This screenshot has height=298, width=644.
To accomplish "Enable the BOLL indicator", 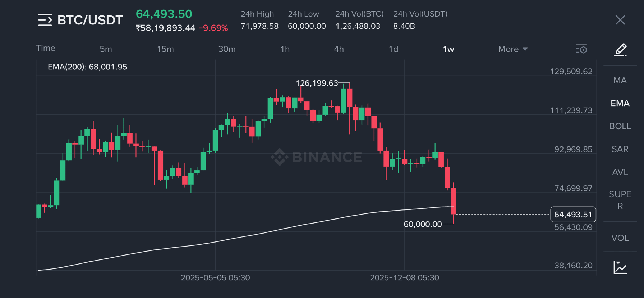I will click(620, 126).
